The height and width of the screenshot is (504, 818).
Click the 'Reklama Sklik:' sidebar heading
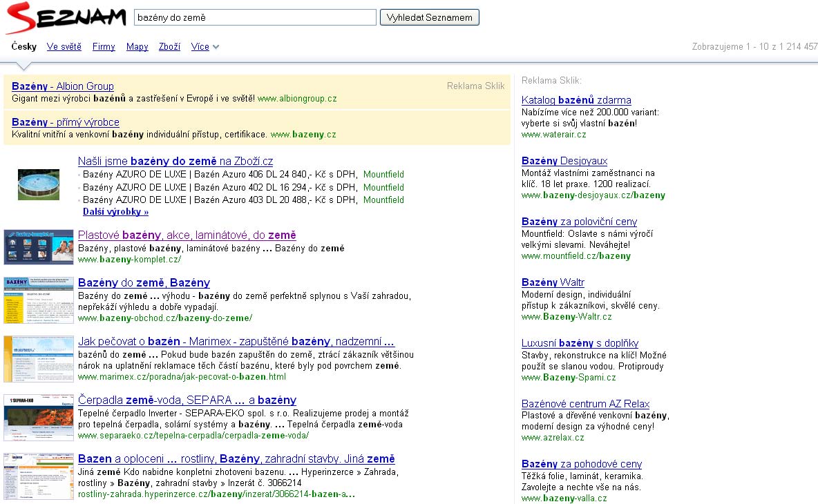tap(551, 80)
